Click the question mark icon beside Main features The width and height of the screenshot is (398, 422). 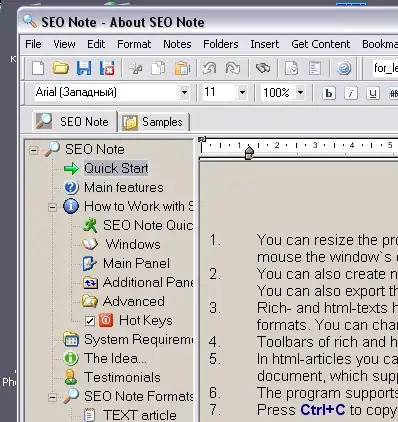[71, 187]
